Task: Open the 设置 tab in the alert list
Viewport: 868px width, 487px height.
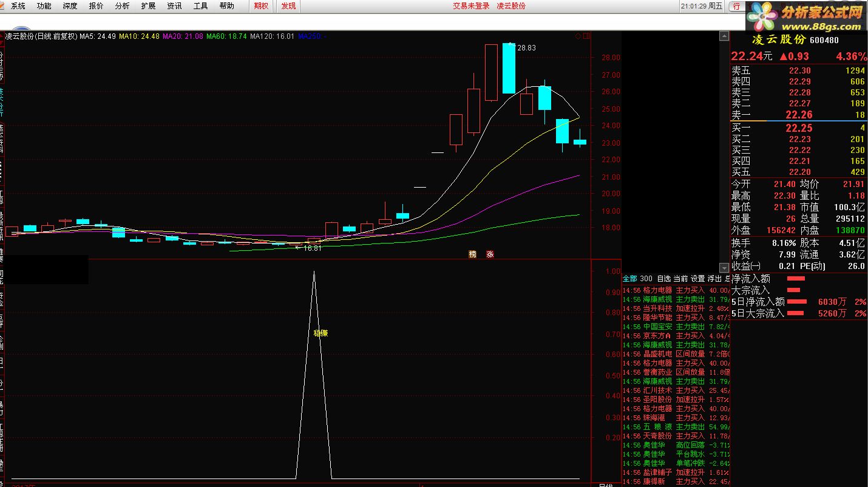Action: tap(698, 279)
